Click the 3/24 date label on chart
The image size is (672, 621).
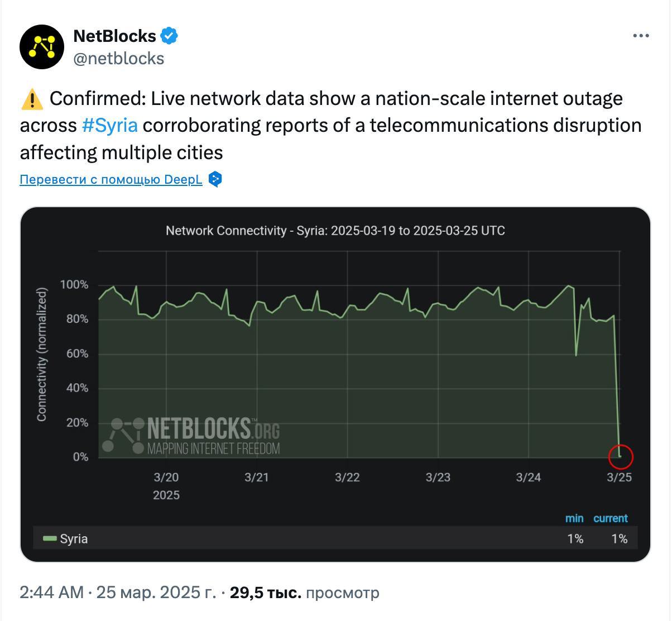[528, 477]
